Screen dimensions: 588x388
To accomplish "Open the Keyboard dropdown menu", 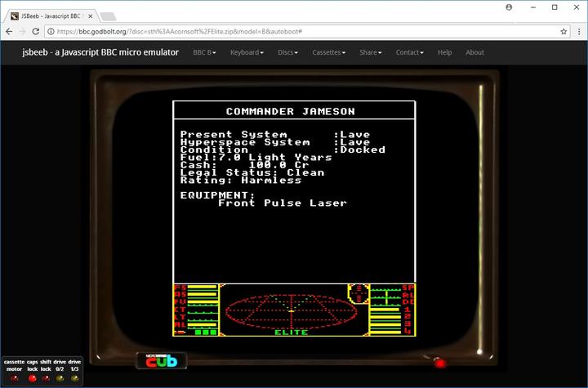I will tap(247, 52).
